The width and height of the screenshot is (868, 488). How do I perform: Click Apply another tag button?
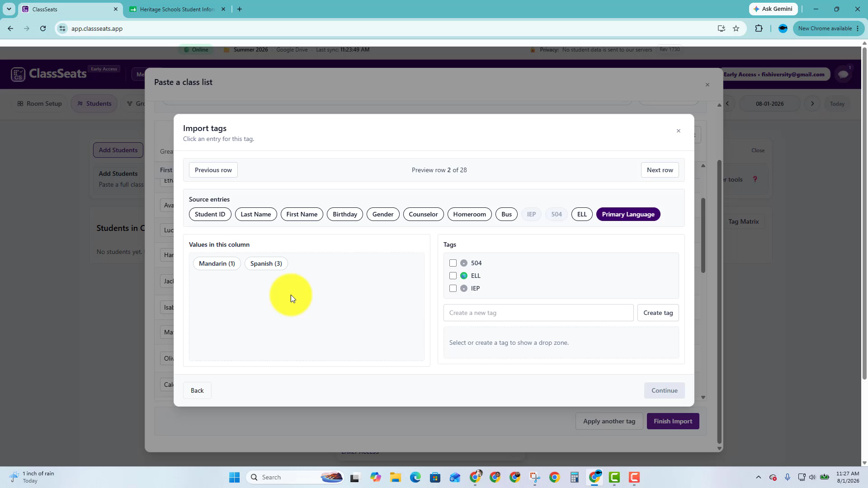click(x=609, y=421)
